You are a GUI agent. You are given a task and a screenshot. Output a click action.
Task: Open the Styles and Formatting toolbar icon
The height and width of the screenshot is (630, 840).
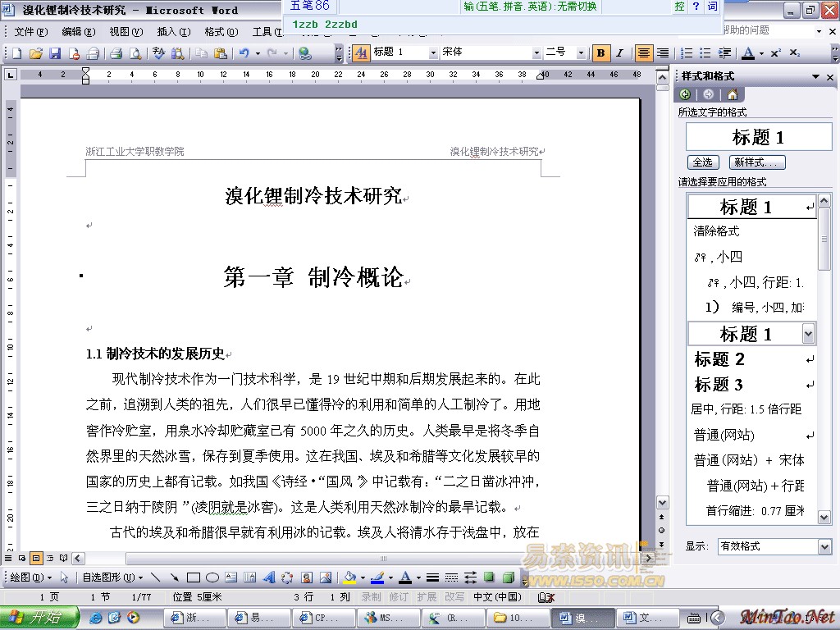(361, 52)
